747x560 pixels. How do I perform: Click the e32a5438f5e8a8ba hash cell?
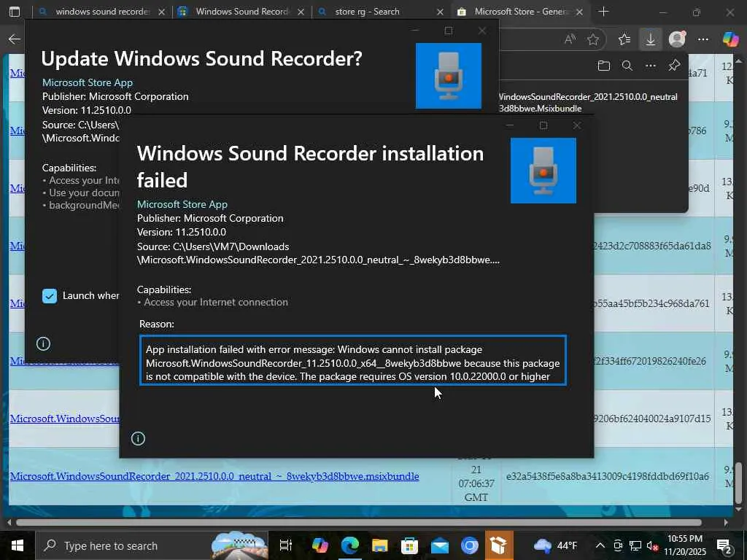point(608,476)
